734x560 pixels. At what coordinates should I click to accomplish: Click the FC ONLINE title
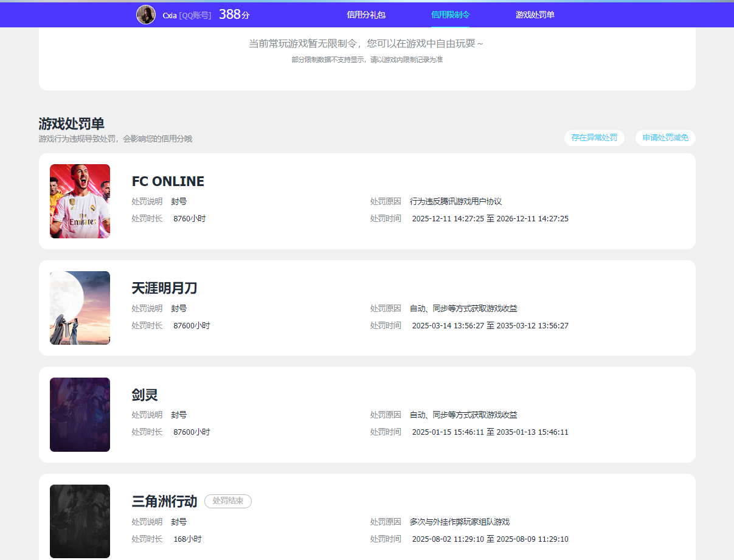[168, 181]
